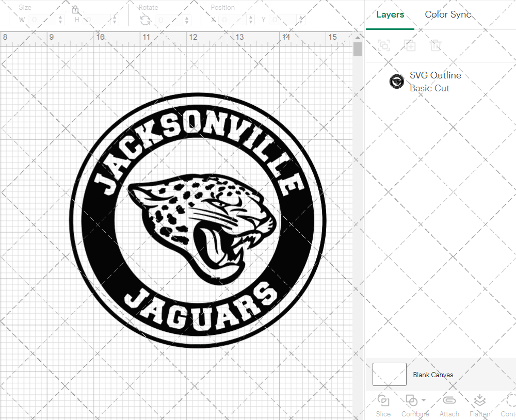Viewport: 516px width, 420px height.
Task: Click the Delete layer trash icon
Action: (436, 45)
